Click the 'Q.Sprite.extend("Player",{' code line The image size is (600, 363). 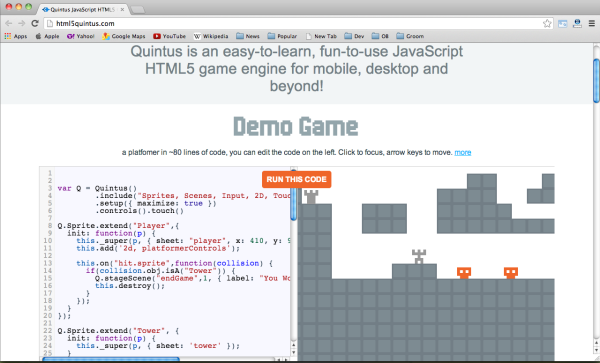point(118,226)
